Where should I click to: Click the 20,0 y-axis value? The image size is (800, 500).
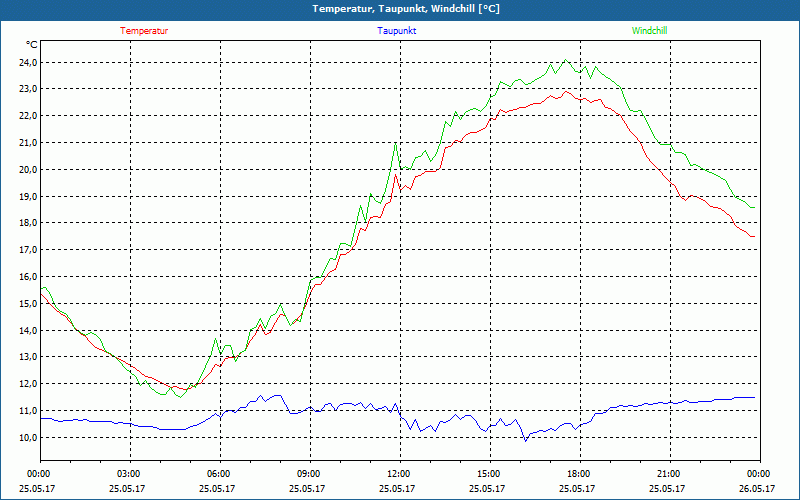pos(28,169)
